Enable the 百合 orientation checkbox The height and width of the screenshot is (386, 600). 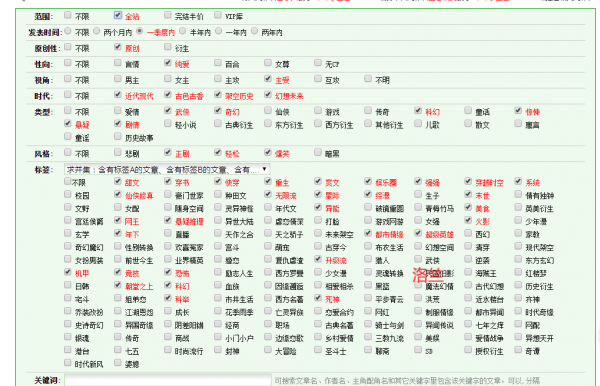point(218,63)
